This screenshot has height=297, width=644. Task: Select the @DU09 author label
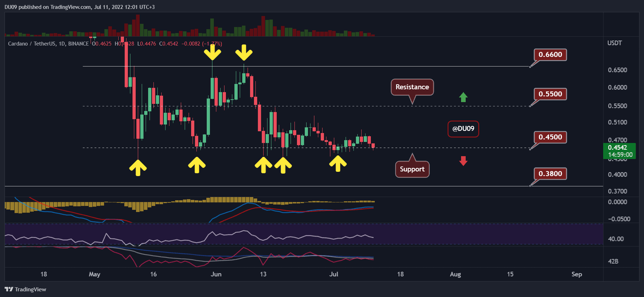click(x=463, y=129)
